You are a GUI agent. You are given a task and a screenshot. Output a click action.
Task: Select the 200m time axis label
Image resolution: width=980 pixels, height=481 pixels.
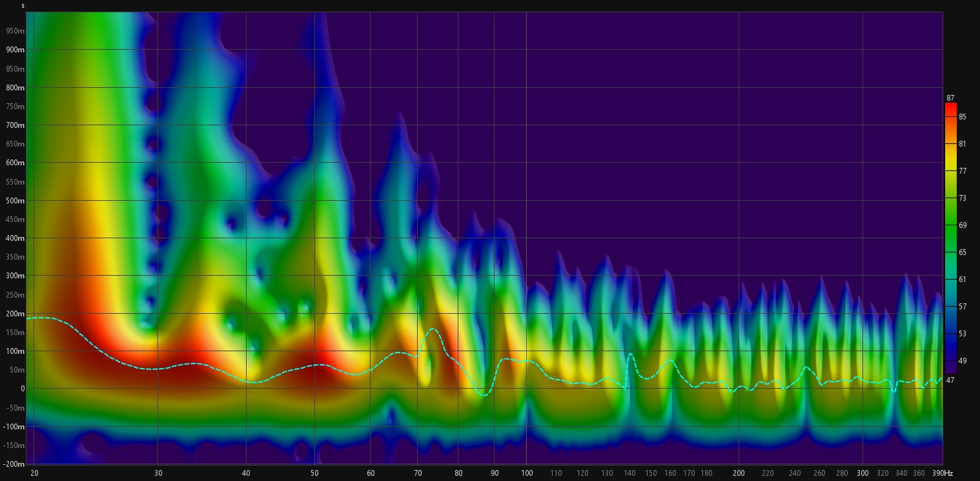pos(15,314)
